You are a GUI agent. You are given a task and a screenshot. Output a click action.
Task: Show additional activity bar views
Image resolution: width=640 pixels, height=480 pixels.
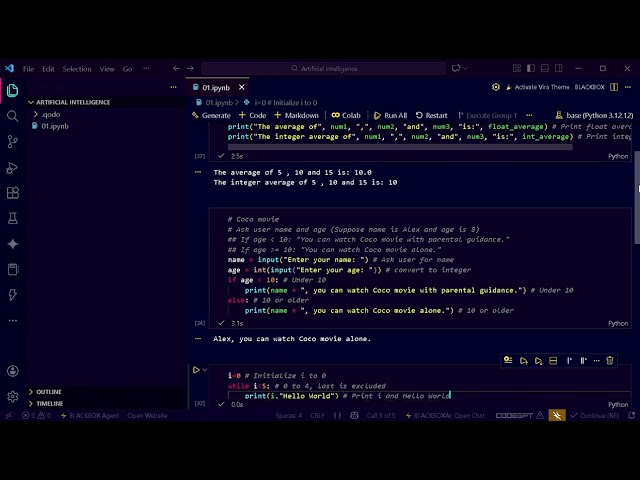click(x=13, y=320)
